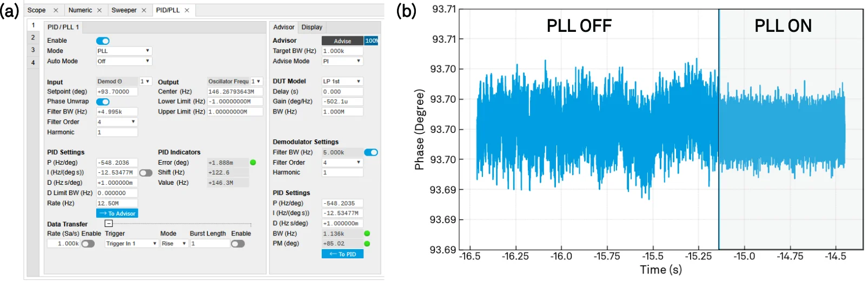868x281 pixels.
Task: Toggle the Burst Length Enable switch
Action: click(238, 244)
